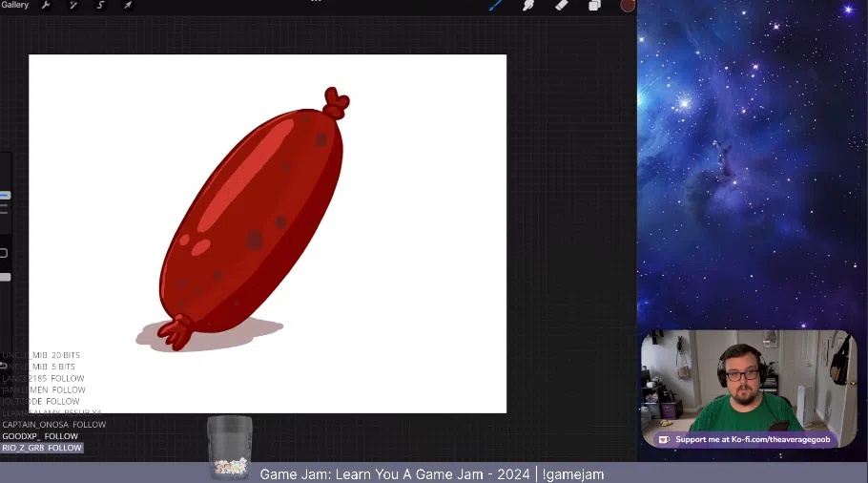Open the Gallery in Procreate
868x483 pixels.
click(x=14, y=5)
